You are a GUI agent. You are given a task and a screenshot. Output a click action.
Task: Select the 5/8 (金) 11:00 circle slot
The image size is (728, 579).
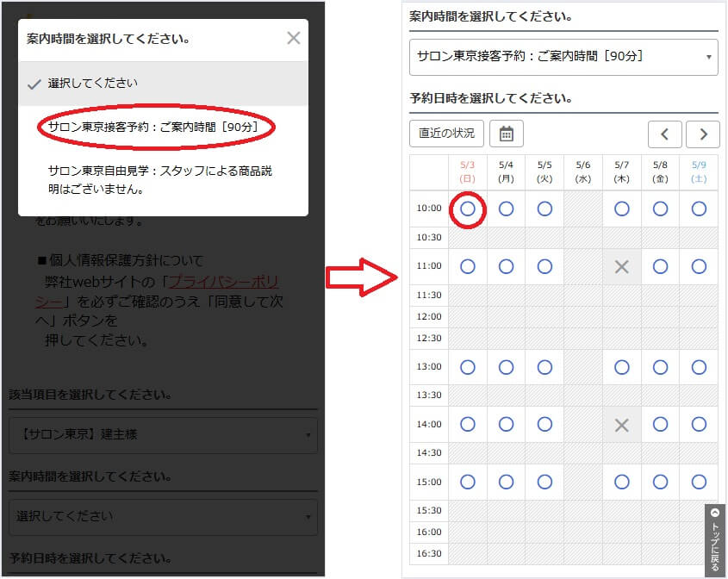[x=660, y=267]
